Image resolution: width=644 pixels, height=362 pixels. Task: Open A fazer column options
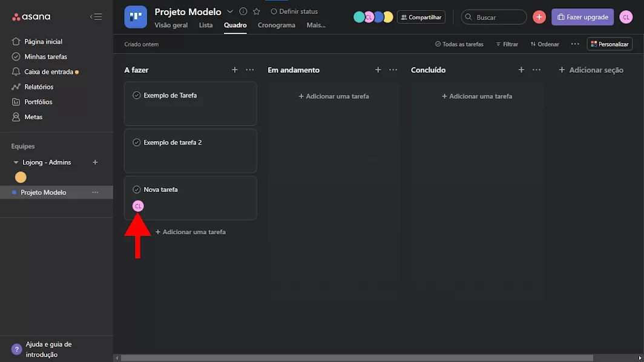pos(250,70)
